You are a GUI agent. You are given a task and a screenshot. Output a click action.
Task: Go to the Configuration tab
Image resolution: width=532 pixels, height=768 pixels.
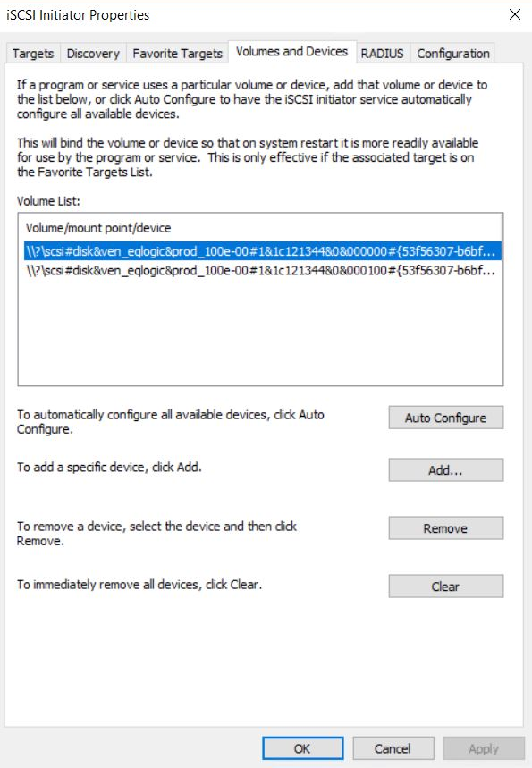[452, 54]
